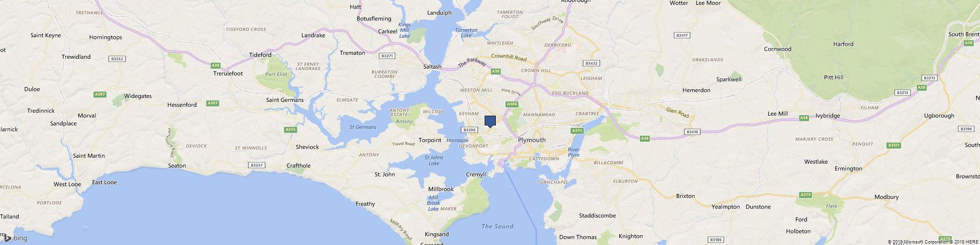Click the B3396 road badge

(469, 130)
